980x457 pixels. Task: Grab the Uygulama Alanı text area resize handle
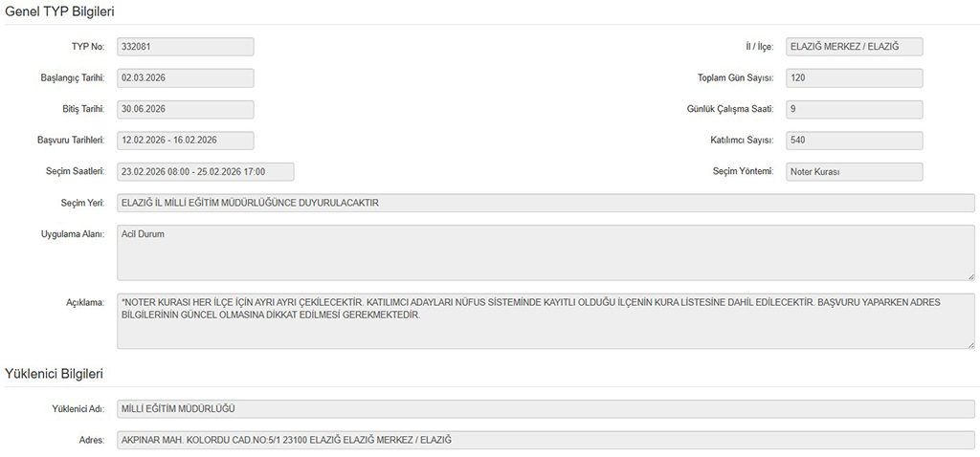point(970,275)
